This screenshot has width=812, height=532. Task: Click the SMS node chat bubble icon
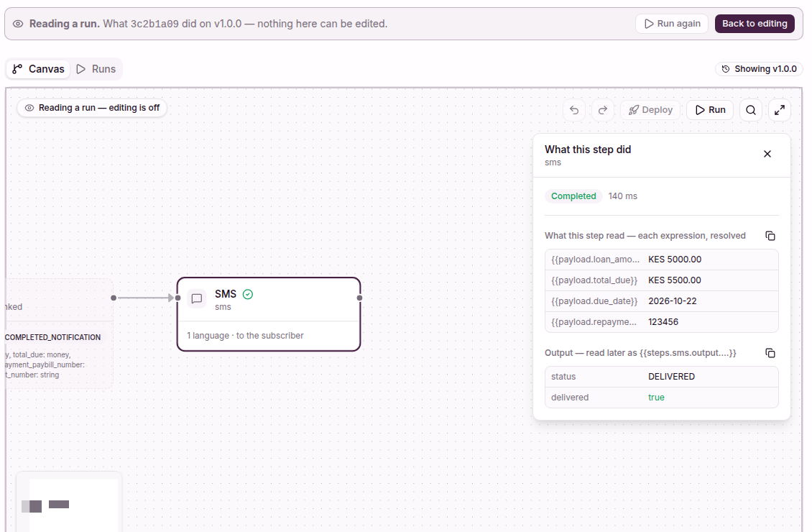pos(197,299)
